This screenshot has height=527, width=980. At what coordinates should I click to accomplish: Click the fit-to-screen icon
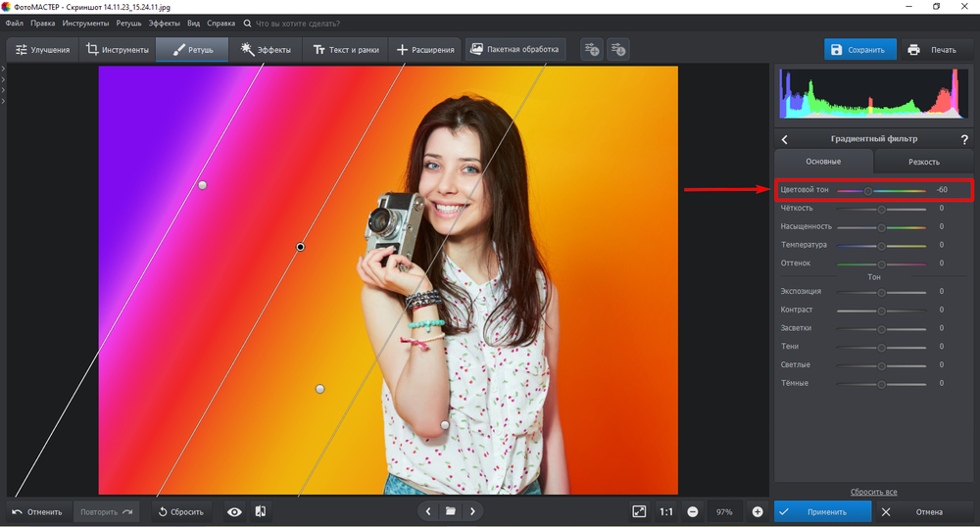pyautogui.click(x=639, y=511)
